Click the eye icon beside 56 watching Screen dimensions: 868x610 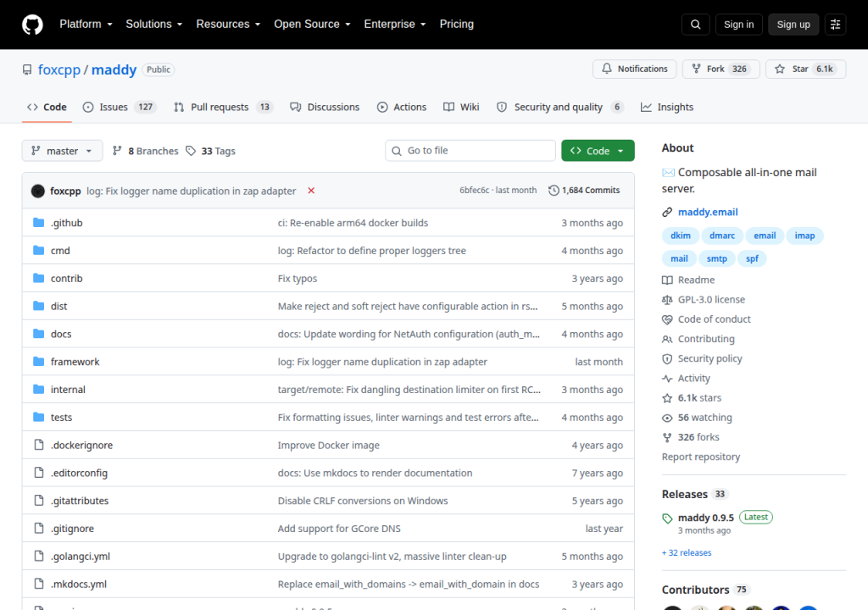coord(667,418)
